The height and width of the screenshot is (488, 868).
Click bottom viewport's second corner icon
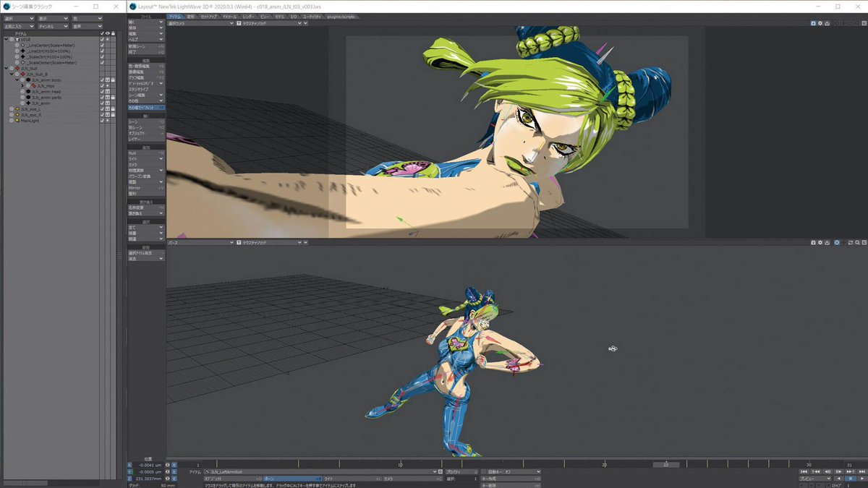(x=820, y=243)
